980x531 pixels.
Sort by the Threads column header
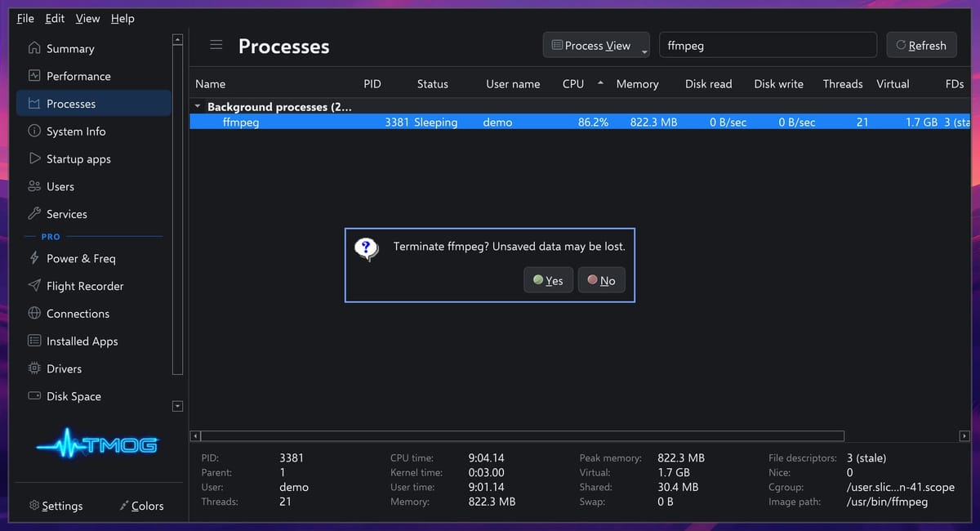pyautogui.click(x=843, y=83)
